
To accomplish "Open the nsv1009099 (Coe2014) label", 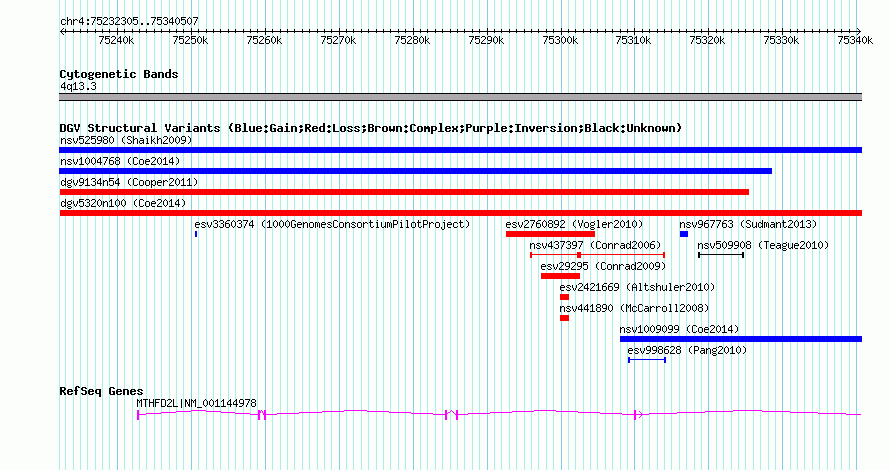I will (x=679, y=329).
